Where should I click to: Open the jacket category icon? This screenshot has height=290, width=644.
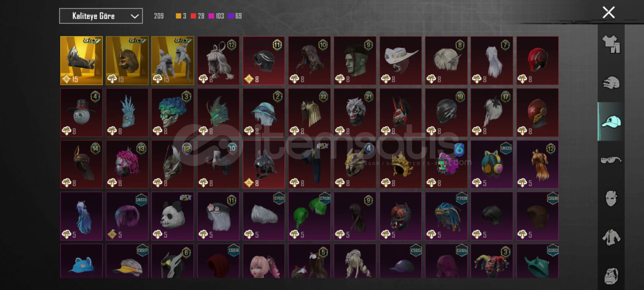[x=611, y=237]
